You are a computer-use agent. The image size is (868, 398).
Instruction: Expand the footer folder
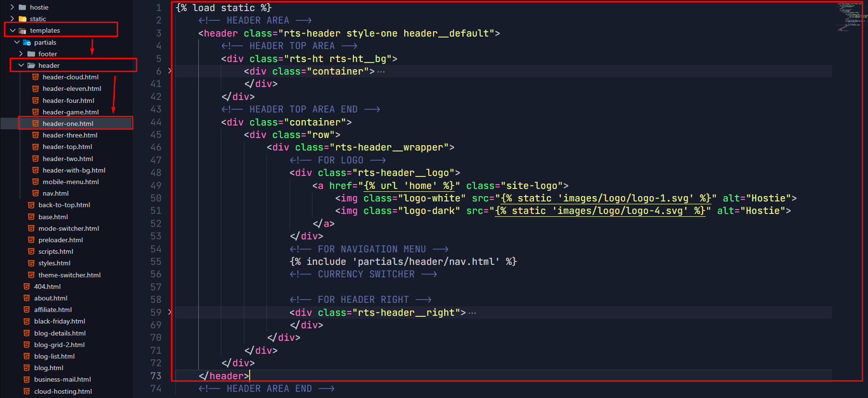(21, 54)
